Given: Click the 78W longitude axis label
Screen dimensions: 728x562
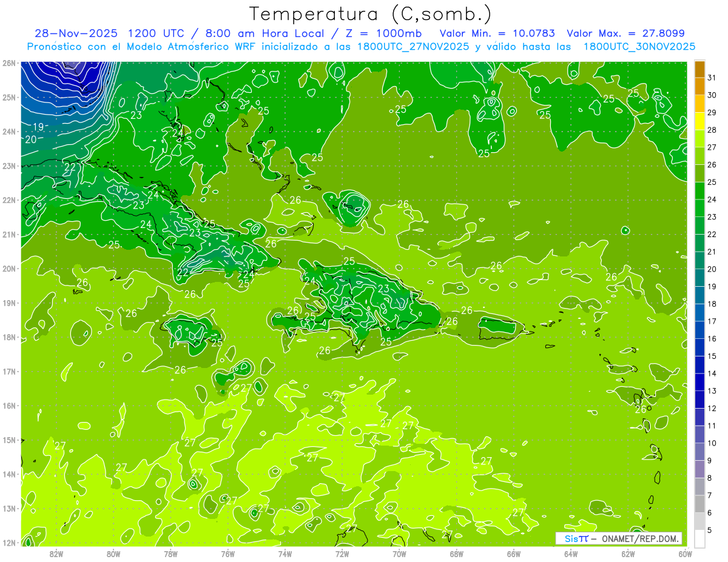Looking at the screenshot, I should (170, 554).
